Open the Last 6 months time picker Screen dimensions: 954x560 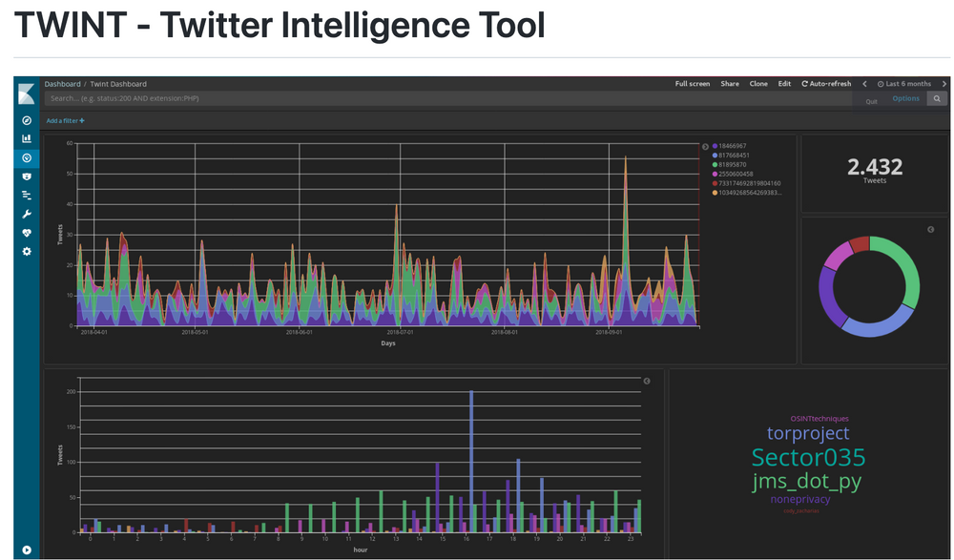[x=904, y=83]
